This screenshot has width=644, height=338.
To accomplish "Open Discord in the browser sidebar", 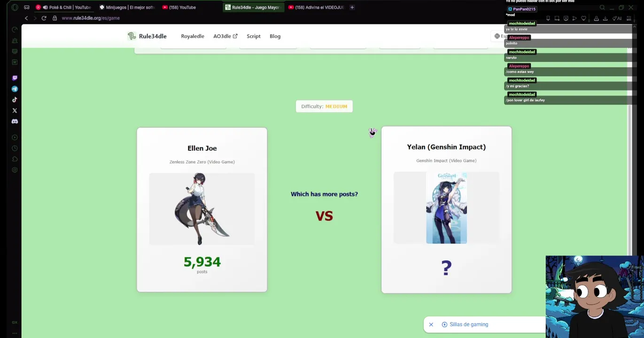I will (15, 122).
